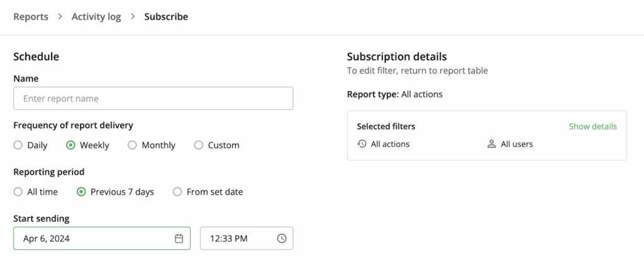Screen dimensions: 644x272
Task: Select From set date reporting period
Action: 177,192
